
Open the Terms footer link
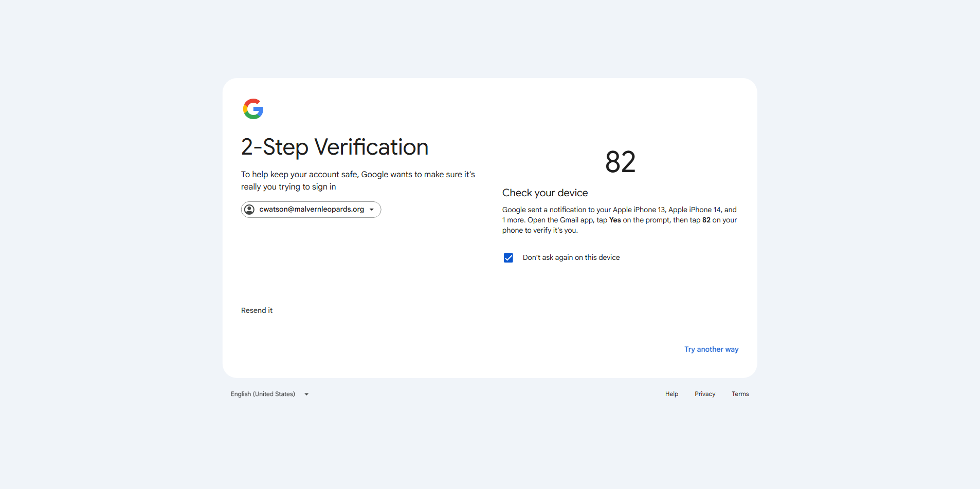[740, 394]
